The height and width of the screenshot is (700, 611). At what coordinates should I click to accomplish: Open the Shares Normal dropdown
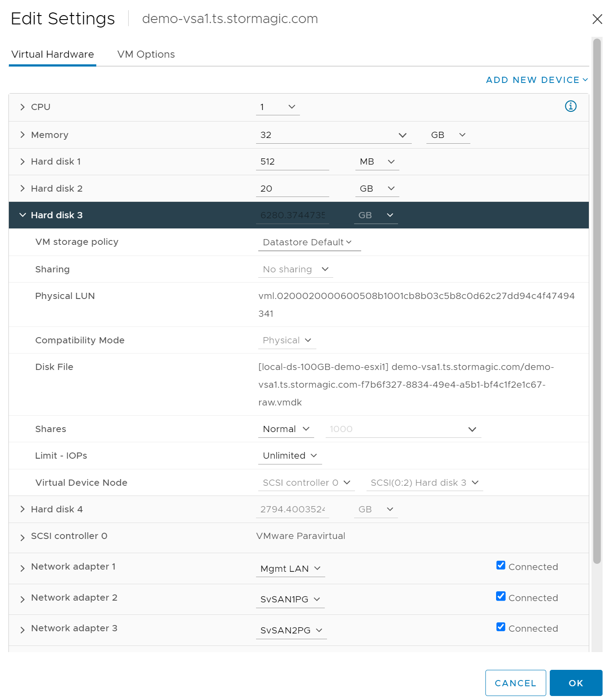click(286, 429)
